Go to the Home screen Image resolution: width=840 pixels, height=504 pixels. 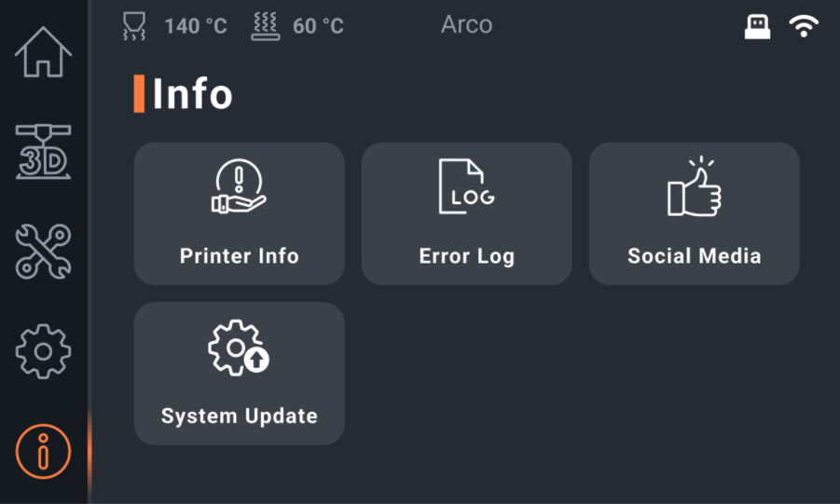tap(43, 52)
